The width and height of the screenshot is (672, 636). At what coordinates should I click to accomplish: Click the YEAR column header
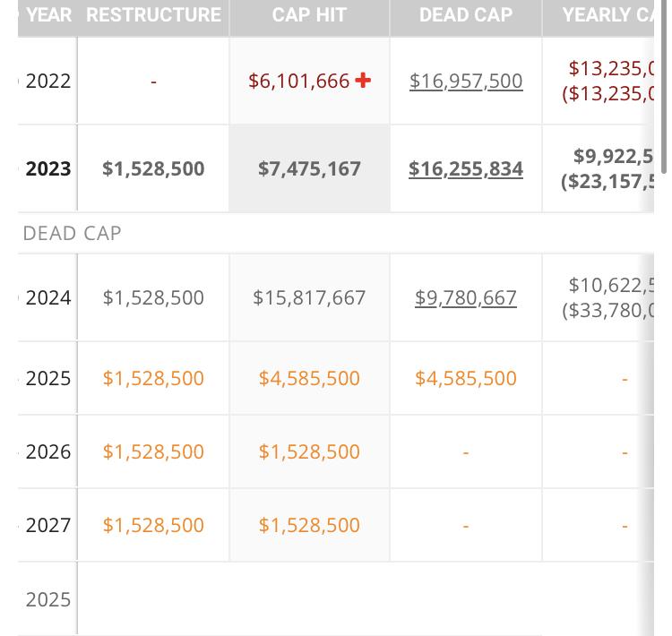[48, 15]
